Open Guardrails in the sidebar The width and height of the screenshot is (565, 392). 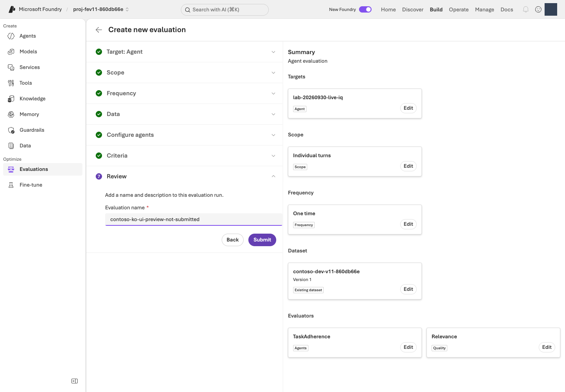(43, 130)
